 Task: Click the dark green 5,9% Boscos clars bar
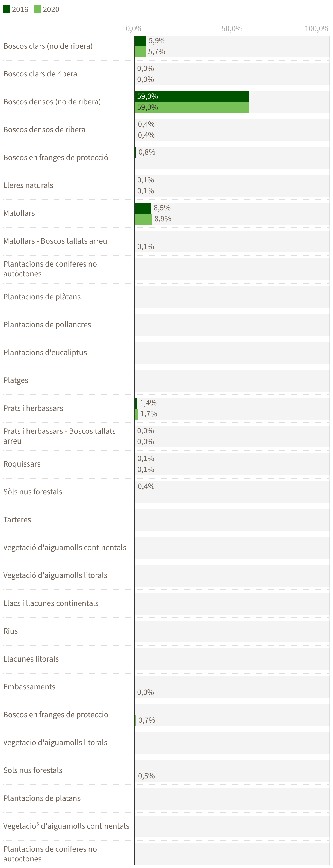pyautogui.click(x=140, y=41)
